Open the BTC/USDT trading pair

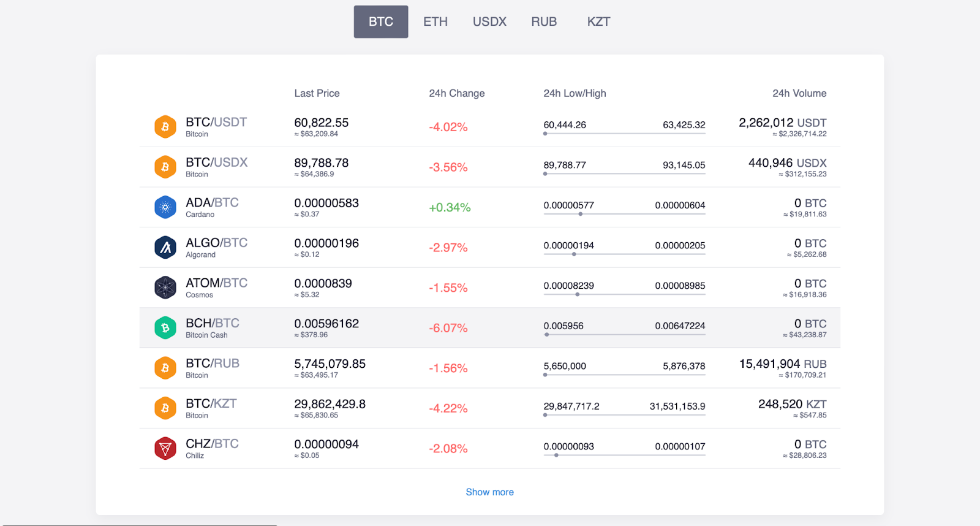216,122
